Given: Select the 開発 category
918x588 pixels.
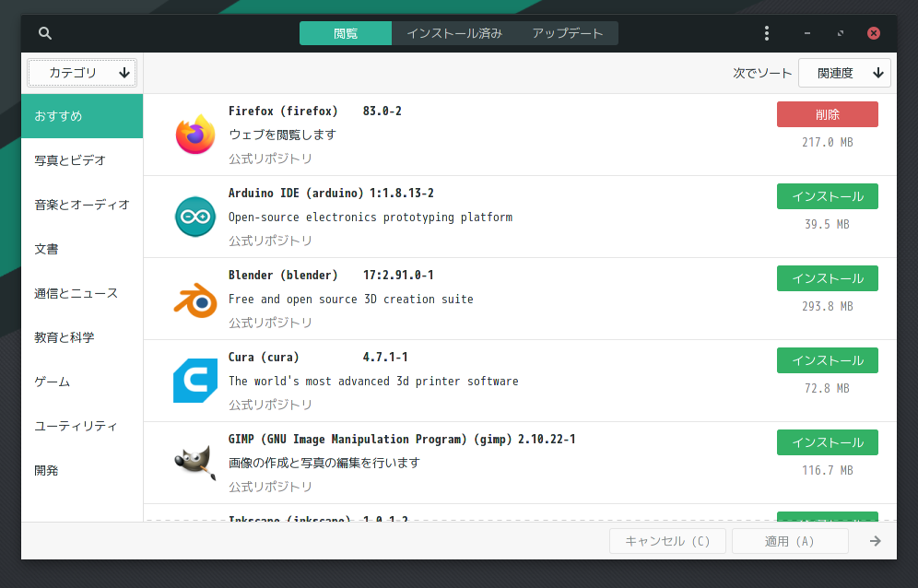Looking at the screenshot, I should pos(82,471).
